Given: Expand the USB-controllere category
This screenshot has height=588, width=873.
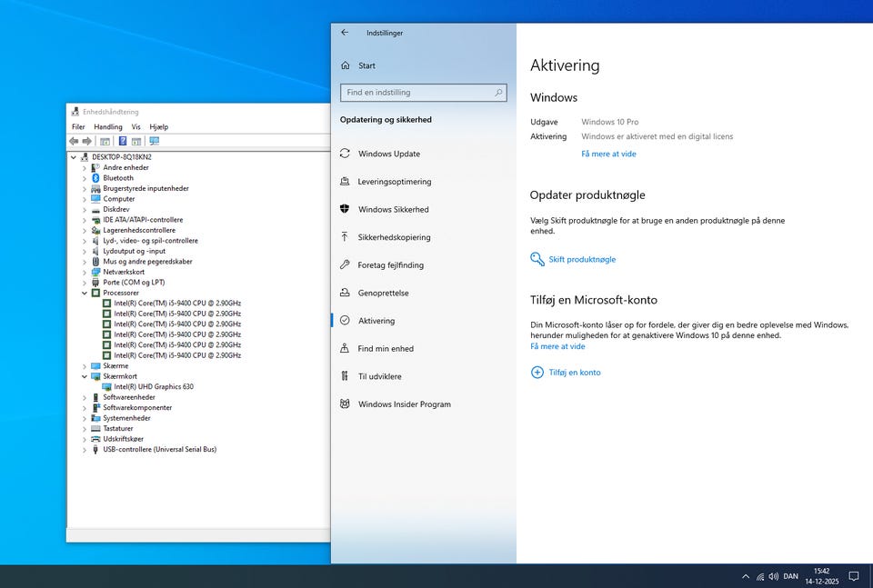Looking at the screenshot, I should tap(85, 449).
